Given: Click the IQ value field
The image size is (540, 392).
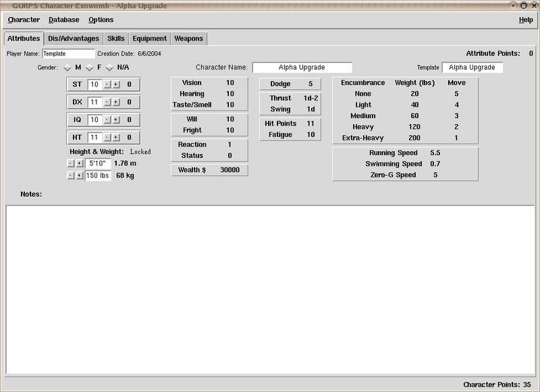Looking at the screenshot, I should (x=94, y=120).
